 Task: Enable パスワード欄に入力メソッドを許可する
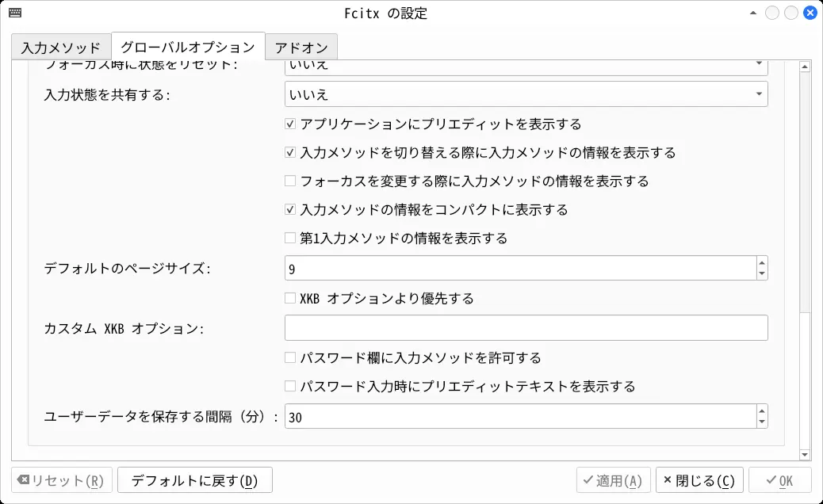(x=290, y=358)
